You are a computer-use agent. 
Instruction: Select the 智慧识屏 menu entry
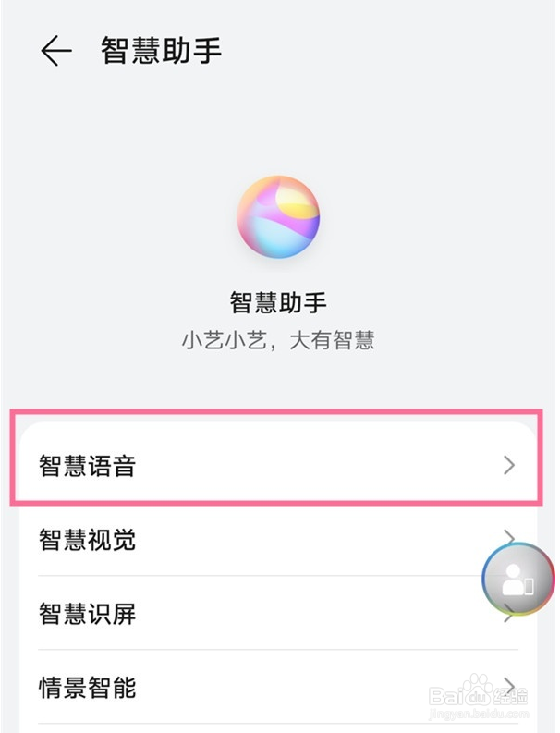tap(88, 613)
